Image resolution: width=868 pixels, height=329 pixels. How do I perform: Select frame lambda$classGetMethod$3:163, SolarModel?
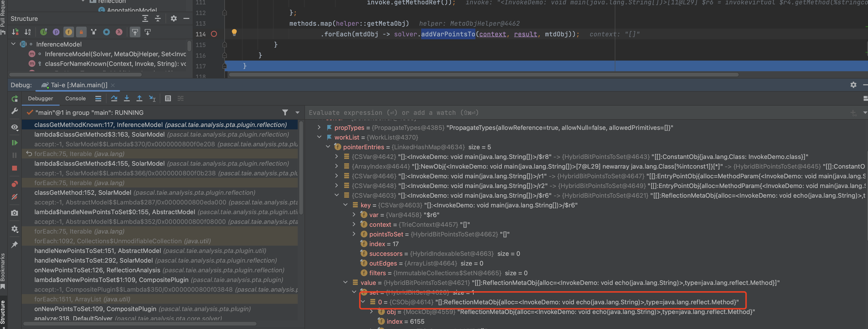(160, 134)
